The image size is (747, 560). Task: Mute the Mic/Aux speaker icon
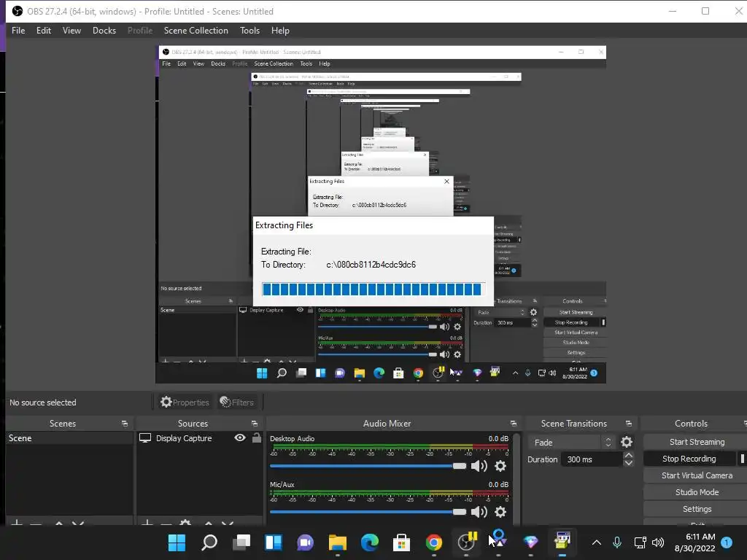pos(479,512)
